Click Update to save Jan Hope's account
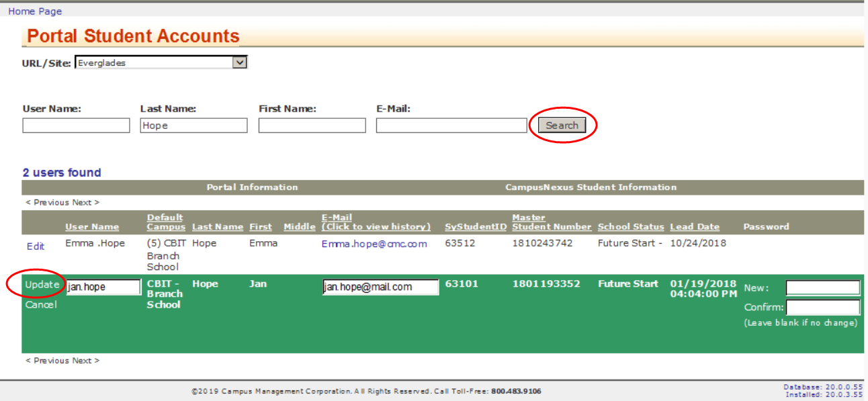 tap(42, 285)
